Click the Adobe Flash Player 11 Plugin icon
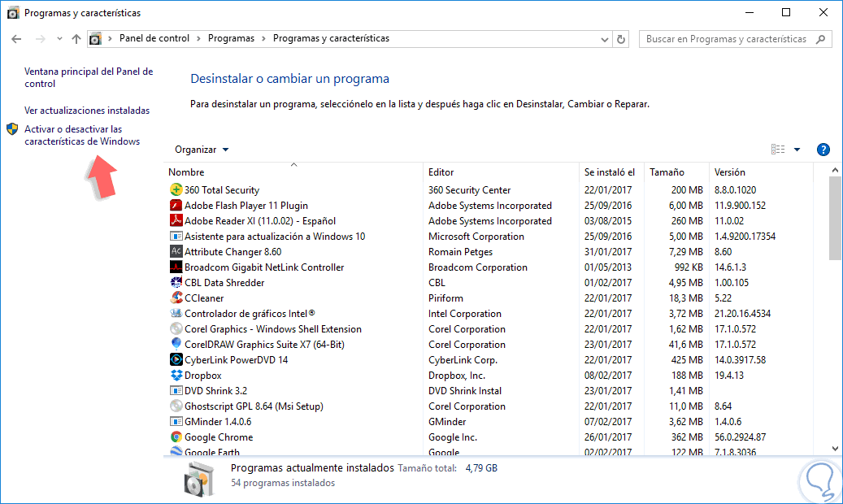Screen dimensions: 843x504 point(176,205)
